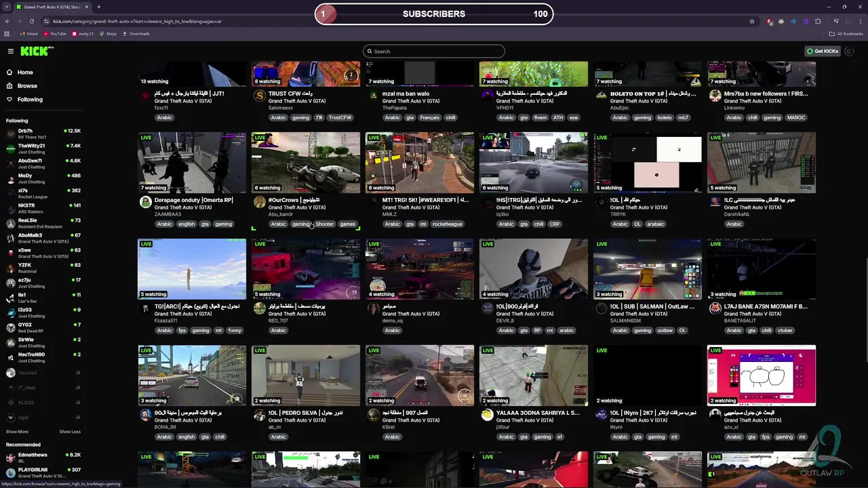Open NKSTR channel in Following list
868x488 pixels.
click(x=43, y=208)
